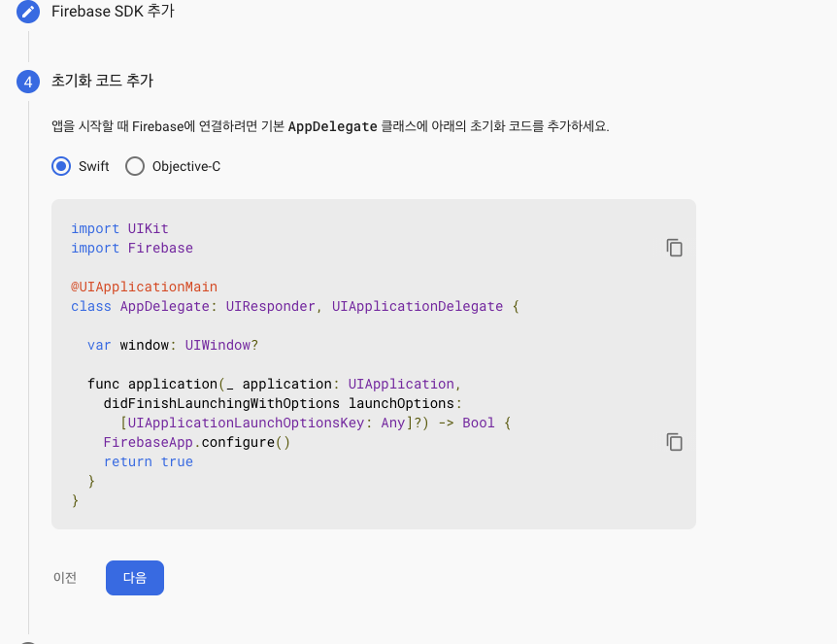Click the 초기화 코드 추가 step heading
The width and height of the screenshot is (837, 644).
click(102, 81)
